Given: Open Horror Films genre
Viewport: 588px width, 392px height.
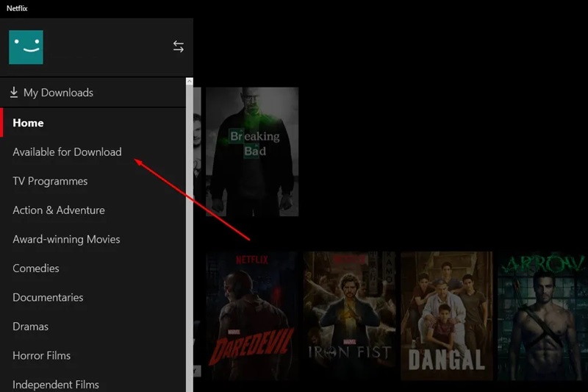Looking at the screenshot, I should (x=93, y=356).
